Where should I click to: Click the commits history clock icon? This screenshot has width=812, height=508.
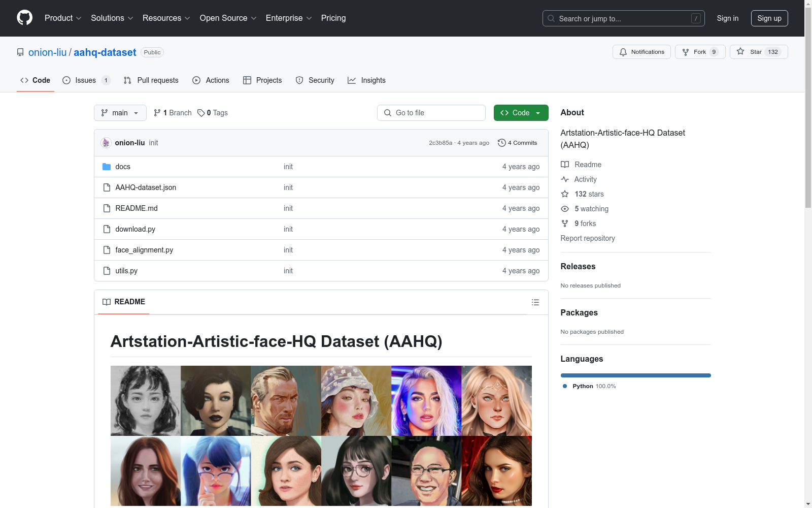(x=501, y=143)
